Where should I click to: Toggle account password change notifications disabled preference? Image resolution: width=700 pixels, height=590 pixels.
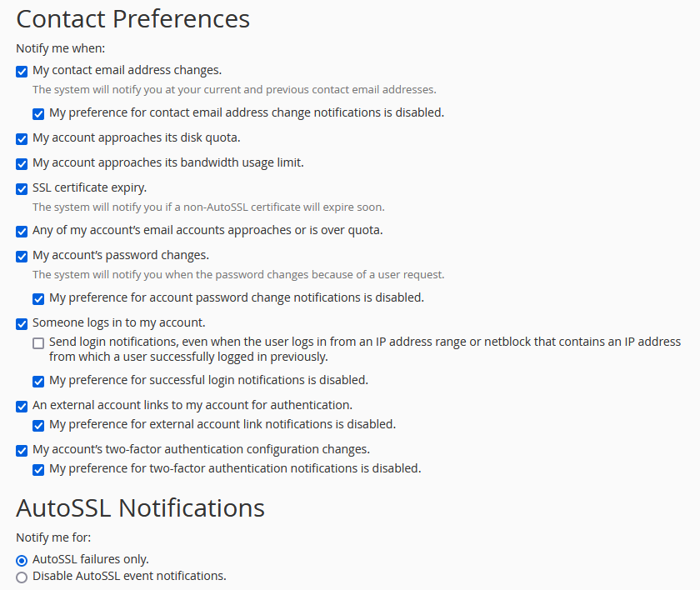coord(38,298)
